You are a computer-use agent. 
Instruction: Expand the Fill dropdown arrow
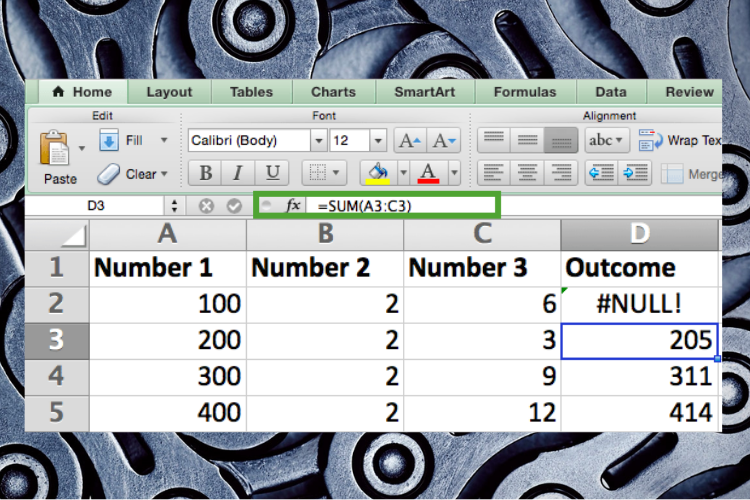click(x=164, y=140)
